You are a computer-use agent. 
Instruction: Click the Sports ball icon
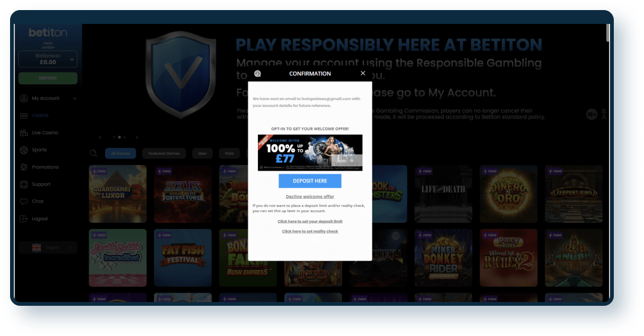click(24, 150)
